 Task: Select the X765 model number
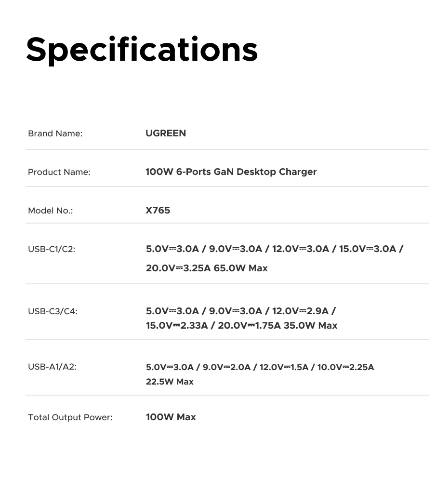(158, 211)
